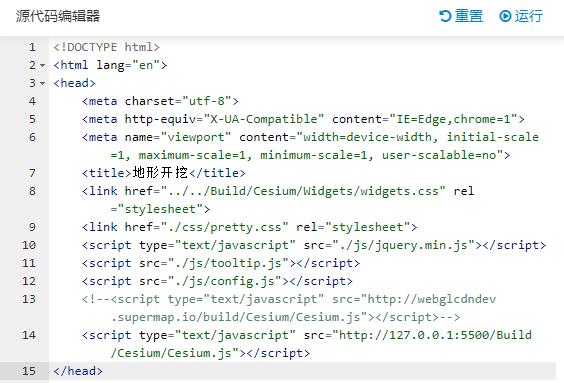Click the run (运行) play icon
Screen dimensions: 564x383
[x=505, y=16]
